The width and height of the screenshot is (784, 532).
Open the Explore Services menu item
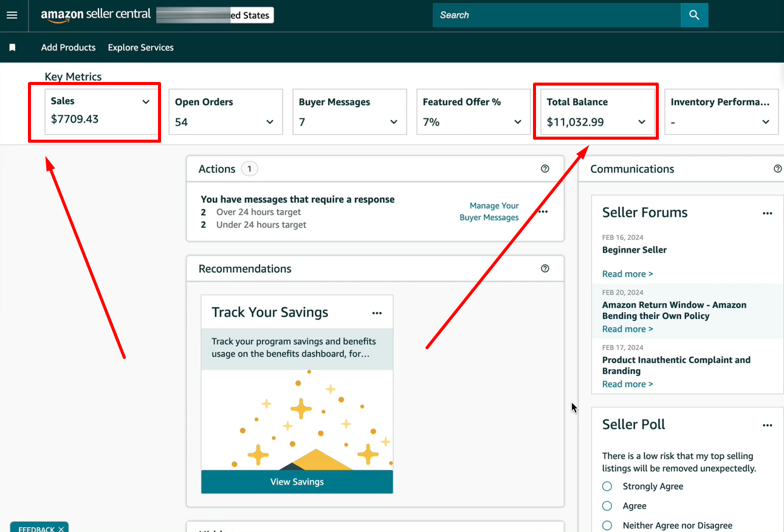[140, 47]
